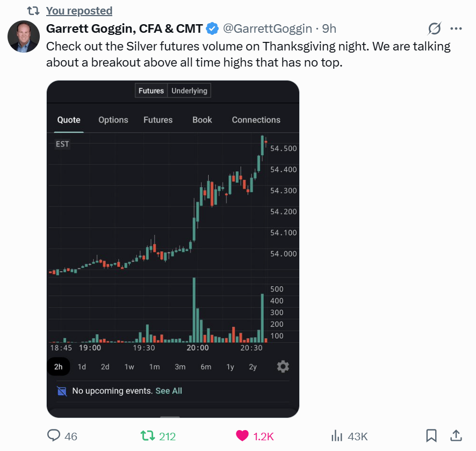View post analytics bar chart icon

pos(337,435)
